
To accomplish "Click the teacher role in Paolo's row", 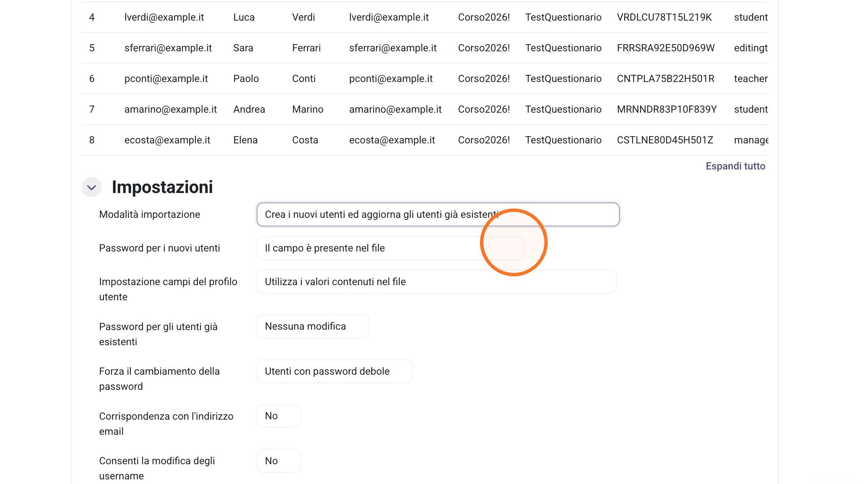I will click(x=751, y=79).
